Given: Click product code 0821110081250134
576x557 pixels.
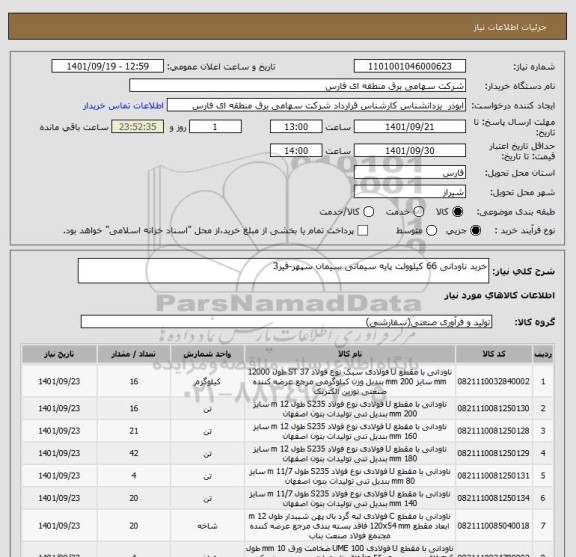Looking at the screenshot, I should (x=493, y=498).
